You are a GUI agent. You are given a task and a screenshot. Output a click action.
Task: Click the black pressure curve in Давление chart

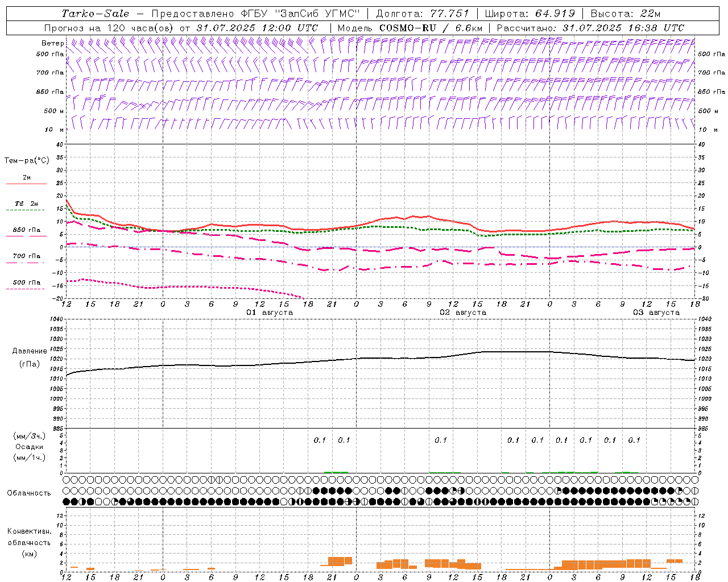click(380, 358)
